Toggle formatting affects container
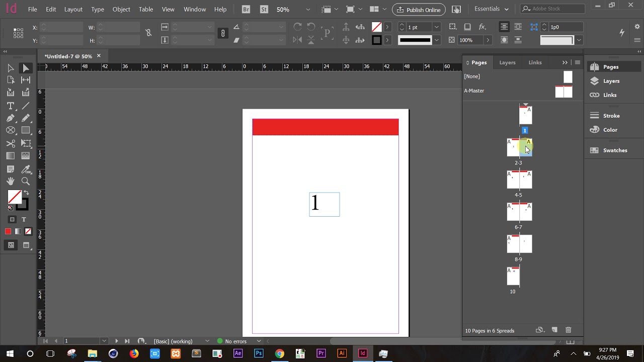644x362 pixels. tap(12, 220)
